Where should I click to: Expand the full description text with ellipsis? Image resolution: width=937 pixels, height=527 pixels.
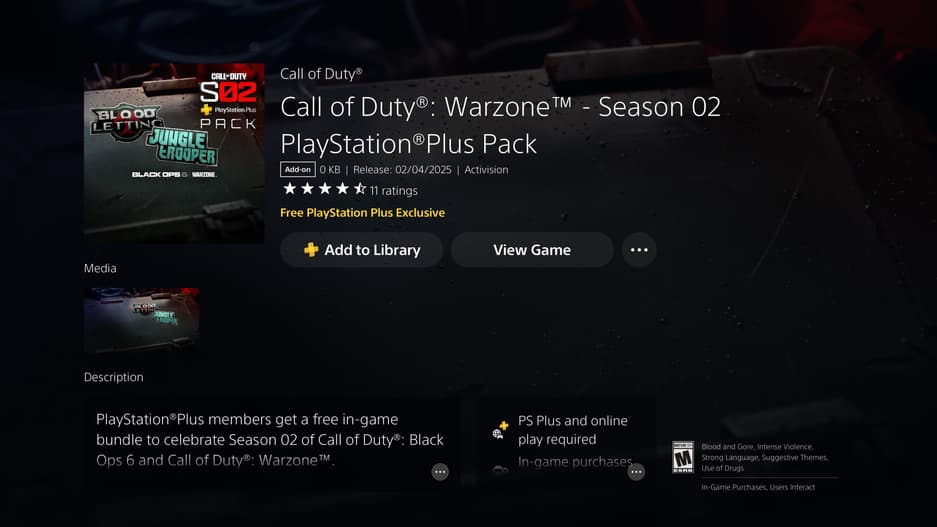(x=440, y=471)
